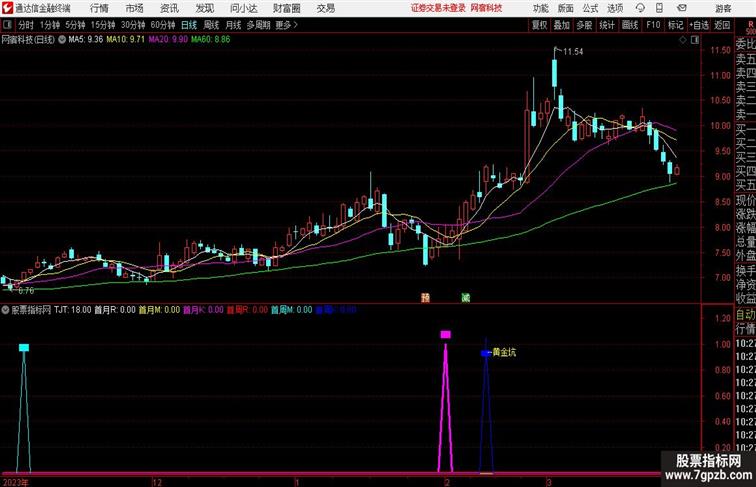756x487 pixels.
Task: Click the 画线 drawing tool button
Action: click(630, 25)
